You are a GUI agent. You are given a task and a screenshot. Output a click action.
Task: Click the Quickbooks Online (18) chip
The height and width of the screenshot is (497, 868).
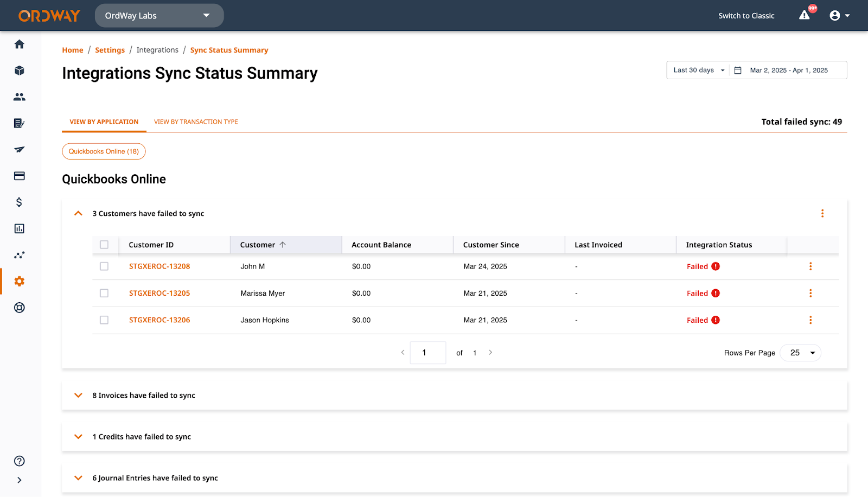(104, 151)
